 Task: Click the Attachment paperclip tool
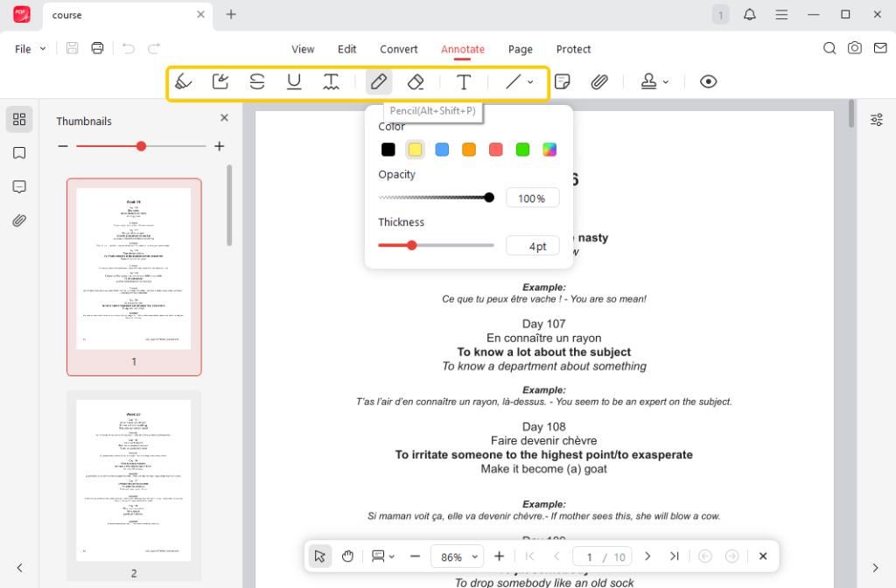(x=598, y=81)
